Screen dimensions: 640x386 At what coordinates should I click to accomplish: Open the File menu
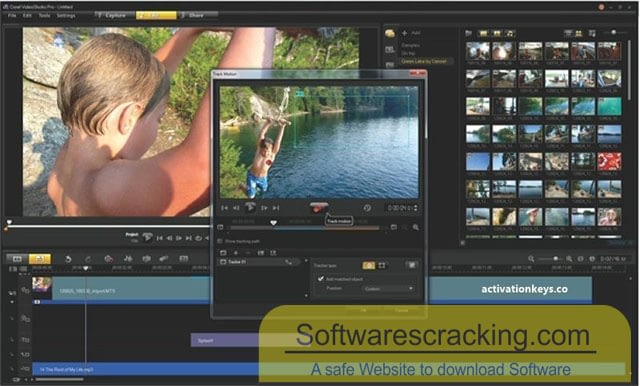click(x=12, y=16)
